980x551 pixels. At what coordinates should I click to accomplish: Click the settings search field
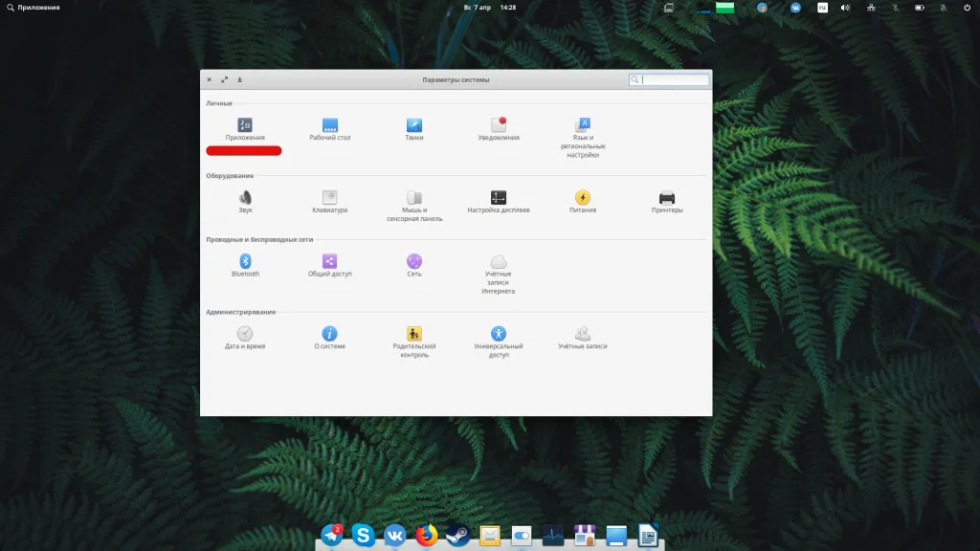click(x=674, y=80)
